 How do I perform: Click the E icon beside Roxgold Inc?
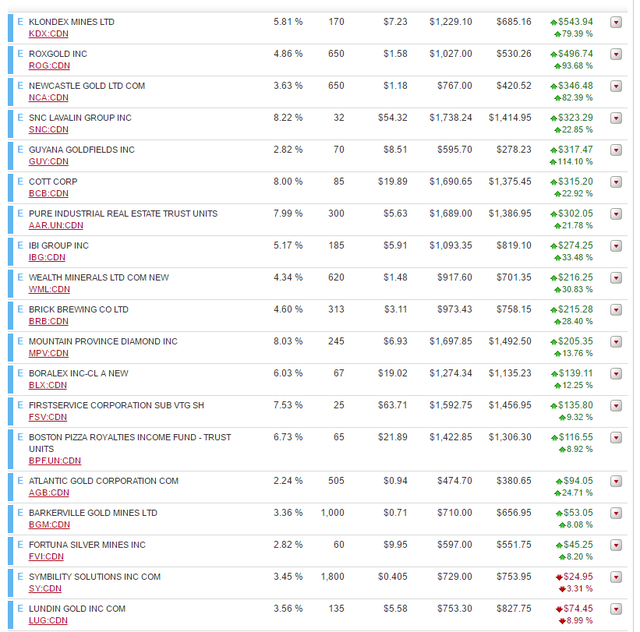[x=20, y=53]
